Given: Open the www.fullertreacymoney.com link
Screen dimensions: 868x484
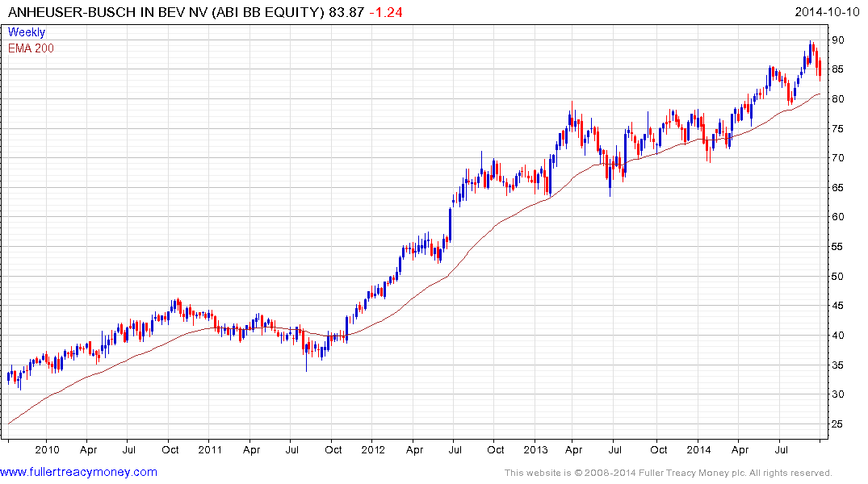Looking at the screenshot, I should point(78,472).
